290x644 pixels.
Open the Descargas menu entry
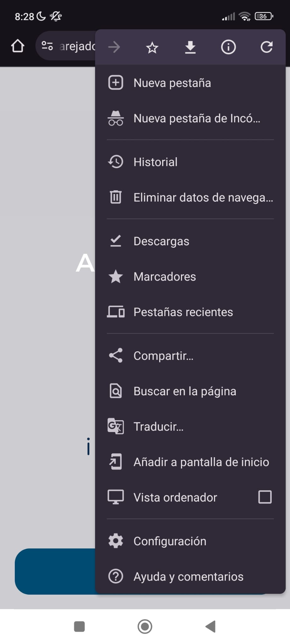[x=161, y=241]
